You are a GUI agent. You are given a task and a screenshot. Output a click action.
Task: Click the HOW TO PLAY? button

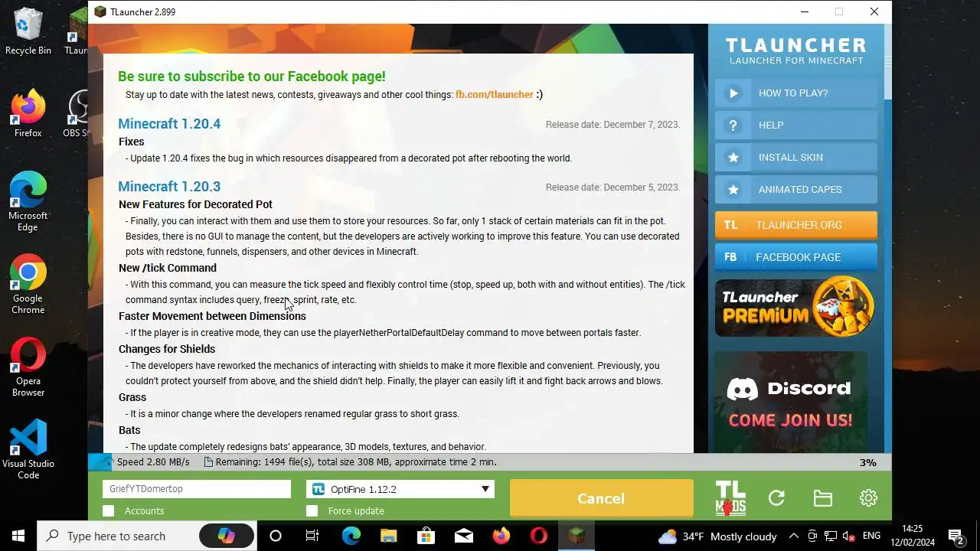[x=796, y=93]
